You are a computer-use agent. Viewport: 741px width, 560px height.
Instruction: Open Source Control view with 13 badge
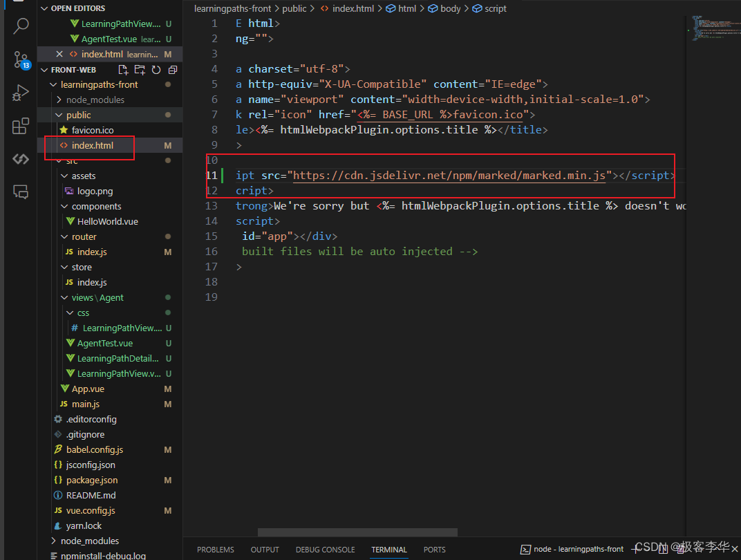point(21,60)
